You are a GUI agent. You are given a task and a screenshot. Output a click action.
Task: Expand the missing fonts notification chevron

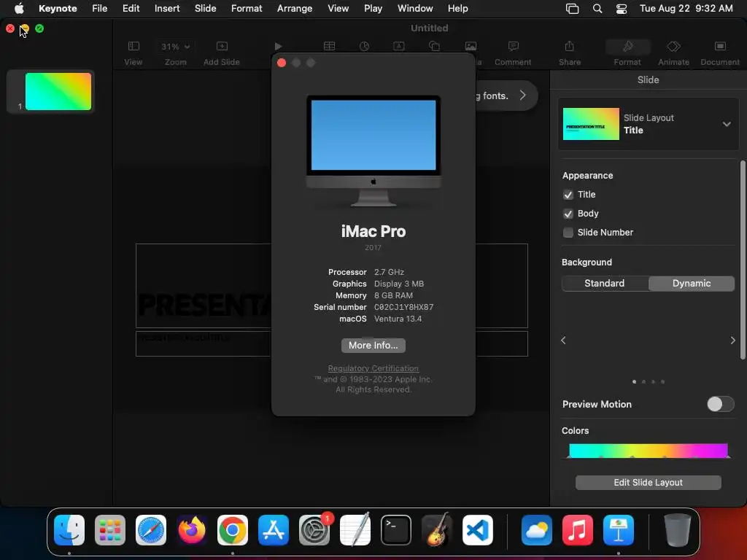click(x=523, y=96)
